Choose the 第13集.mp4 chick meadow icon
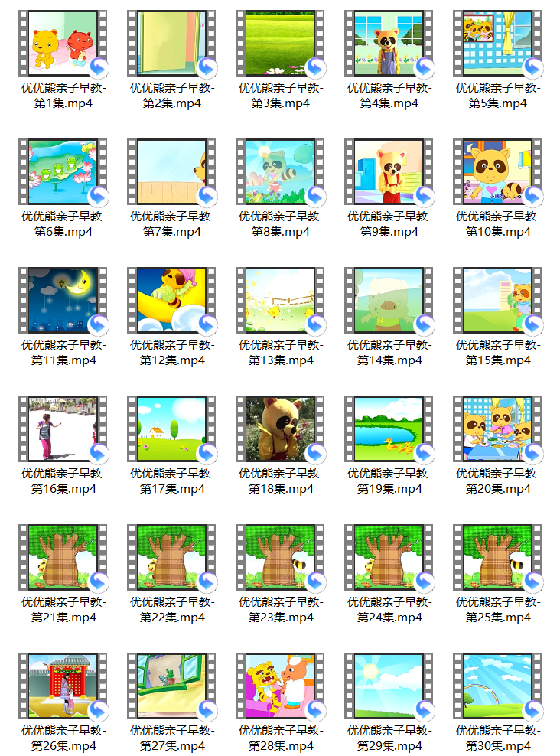Viewport: 560px width, 756px height. [280, 301]
